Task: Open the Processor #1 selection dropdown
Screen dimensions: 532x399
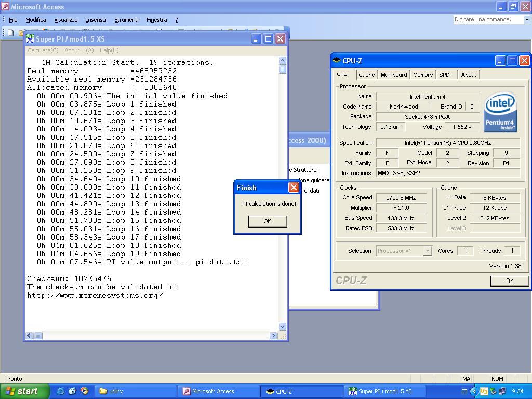Action: pos(428,251)
